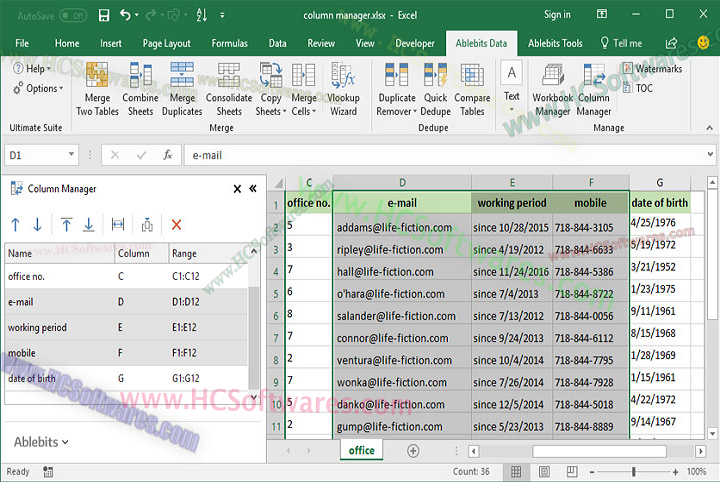Launch Compare Tables tool
720x484 pixels.
[472, 89]
